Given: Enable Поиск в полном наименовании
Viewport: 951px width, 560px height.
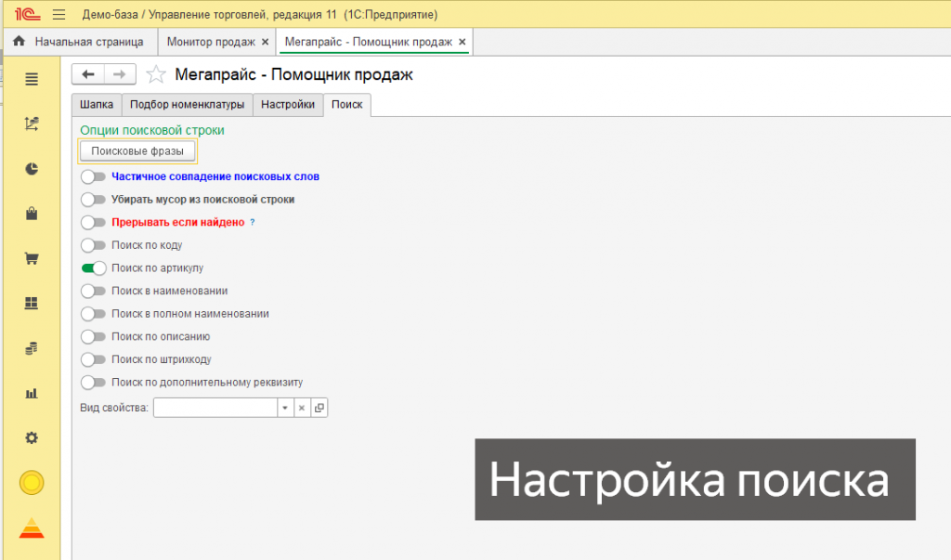Looking at the screenshot, I should (x=94, y=314).
